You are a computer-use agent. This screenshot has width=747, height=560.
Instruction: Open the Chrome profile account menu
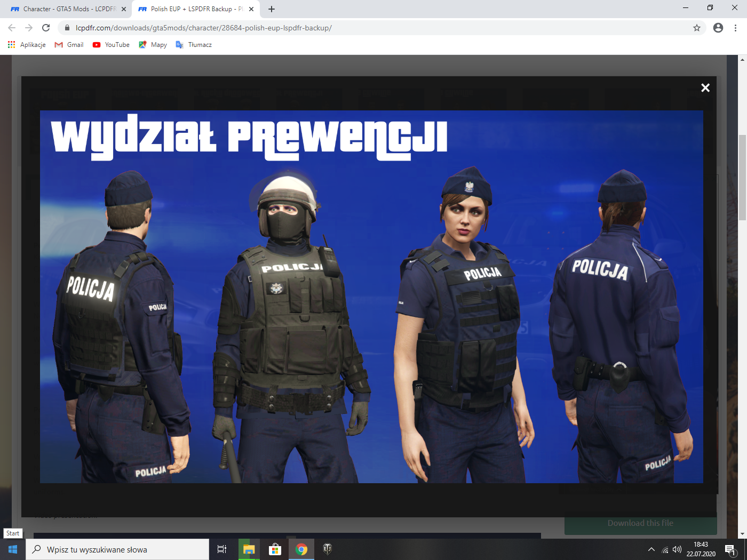tap(718, 28)
